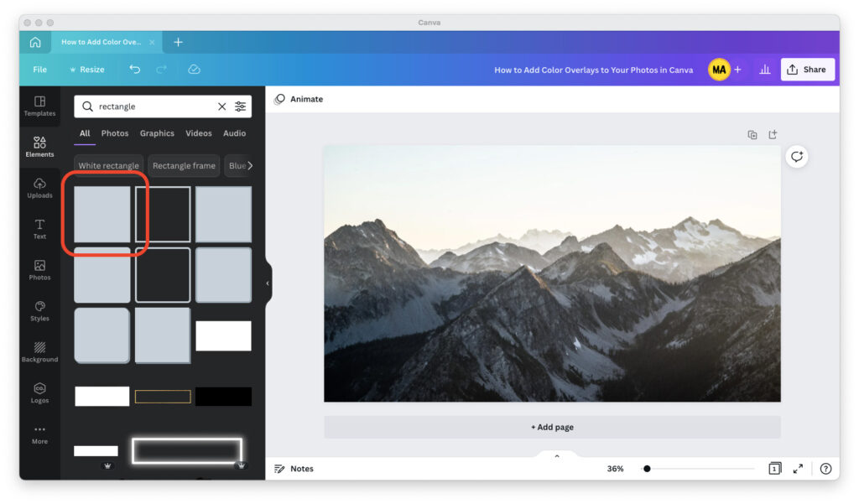The image size is (859, 504).
Task: Show More side panel options
Action: (x=39, y=434)
